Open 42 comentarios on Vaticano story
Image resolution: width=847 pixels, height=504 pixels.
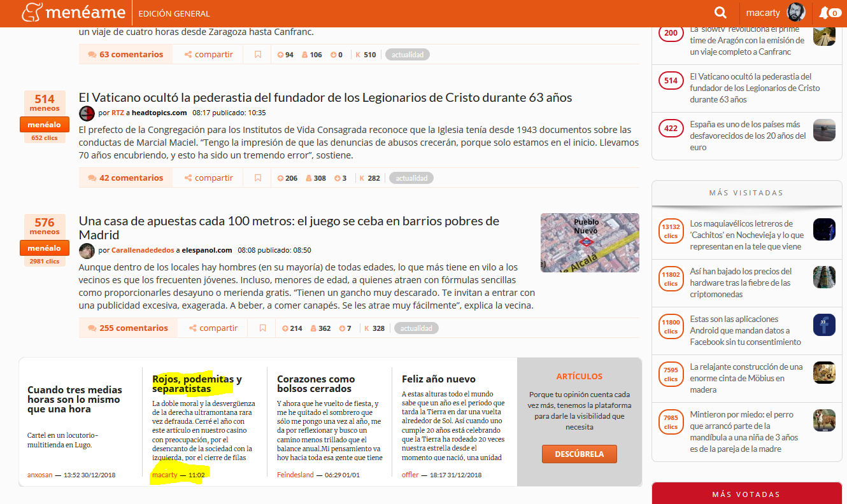tap(125, 178)
